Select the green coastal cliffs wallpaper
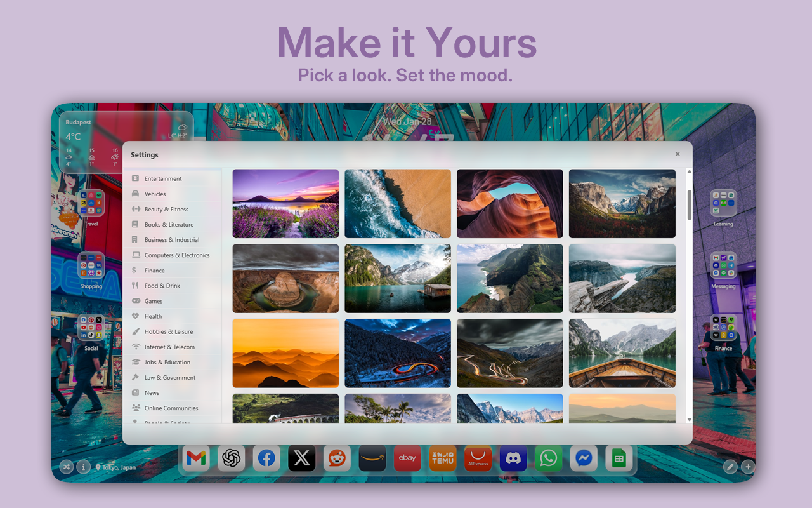 pos(510,279)
